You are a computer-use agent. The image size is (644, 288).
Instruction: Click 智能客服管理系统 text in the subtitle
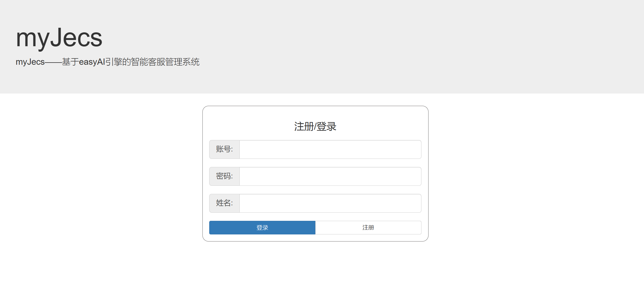(x=165, y=62)
